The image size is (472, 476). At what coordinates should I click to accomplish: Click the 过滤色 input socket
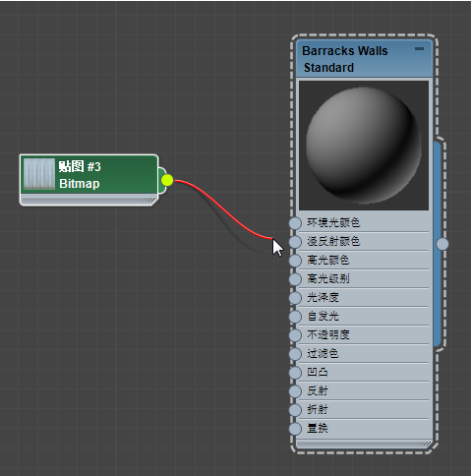click(295, 354)
